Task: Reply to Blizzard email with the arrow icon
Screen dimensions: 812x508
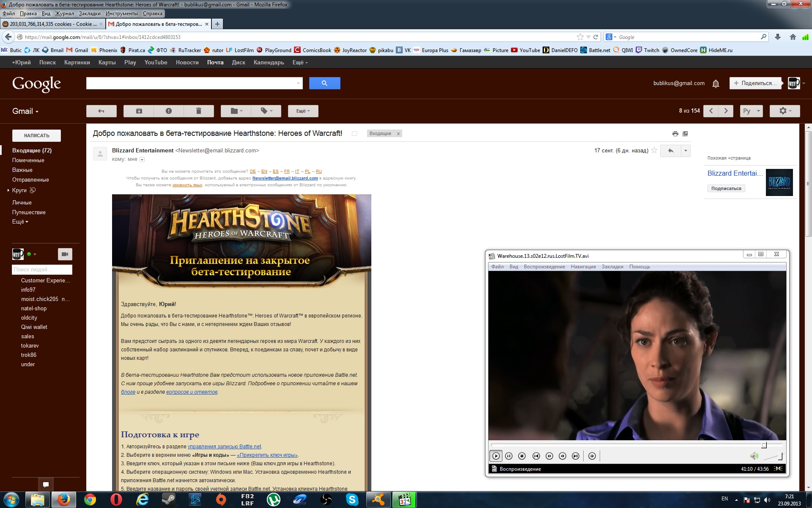Action: coord(671,151)
